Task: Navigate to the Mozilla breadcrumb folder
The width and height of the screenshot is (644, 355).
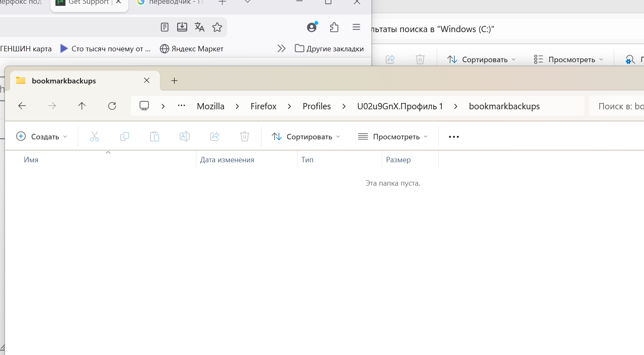Action: (210, 106)
